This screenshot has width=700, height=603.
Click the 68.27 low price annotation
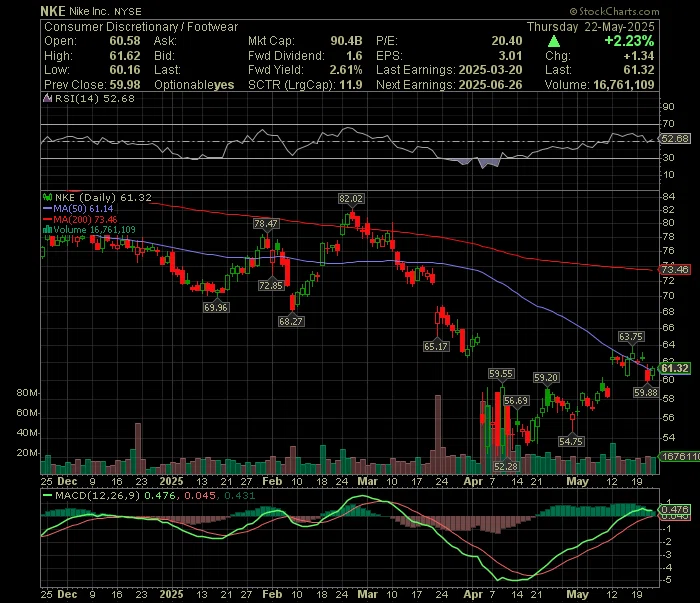point(291,321)
